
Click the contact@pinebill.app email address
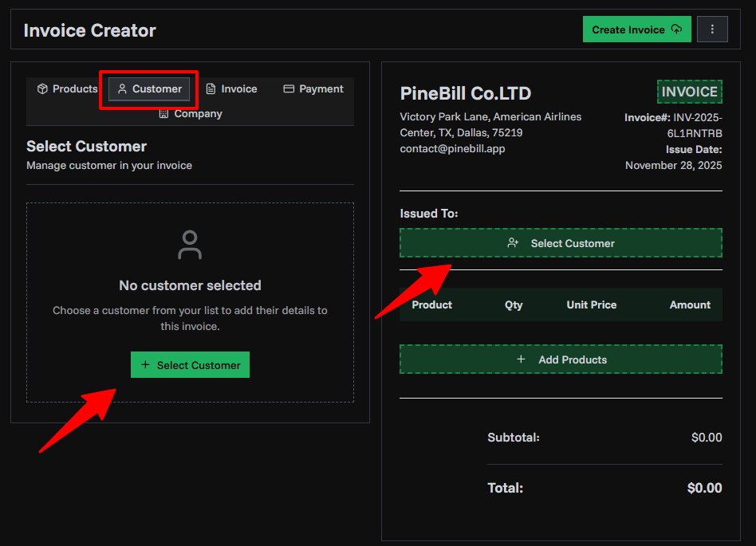click(x=452, y=148)
